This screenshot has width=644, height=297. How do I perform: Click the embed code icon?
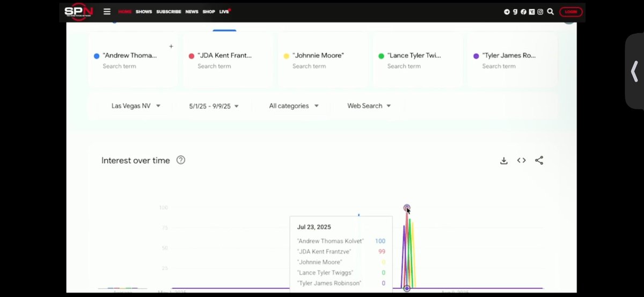coord(521,160)
